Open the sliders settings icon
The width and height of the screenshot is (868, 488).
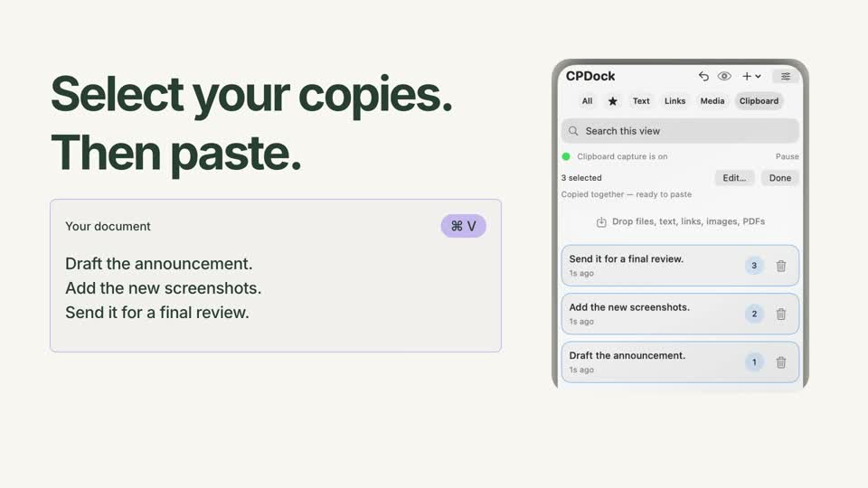[x=786, y=76]
